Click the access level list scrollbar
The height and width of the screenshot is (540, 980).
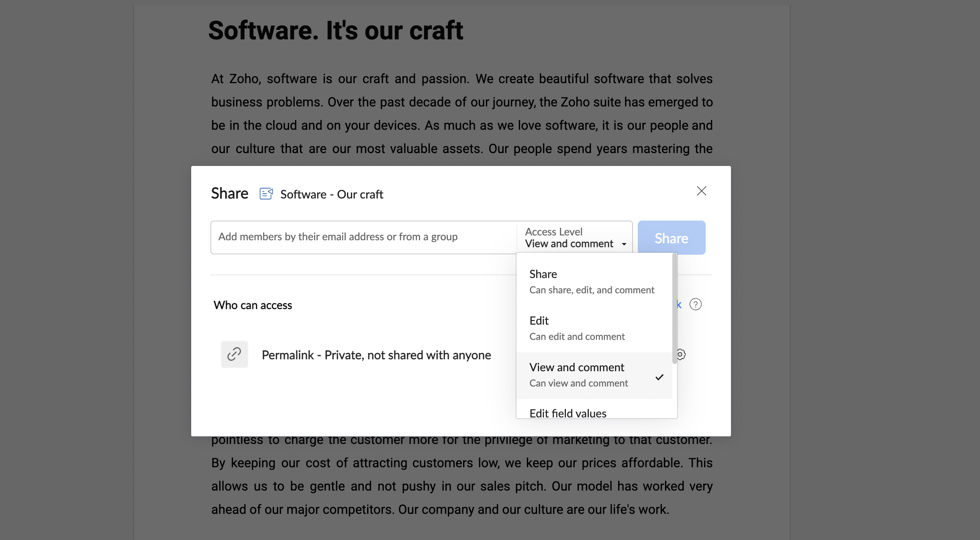pos(675,309)
